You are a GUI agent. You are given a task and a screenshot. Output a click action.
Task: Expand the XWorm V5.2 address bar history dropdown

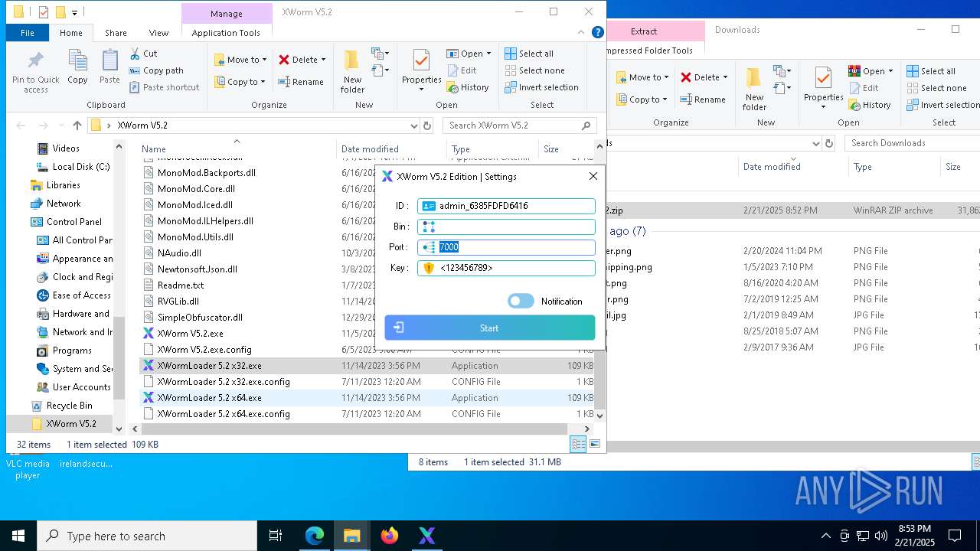point(414,126)
